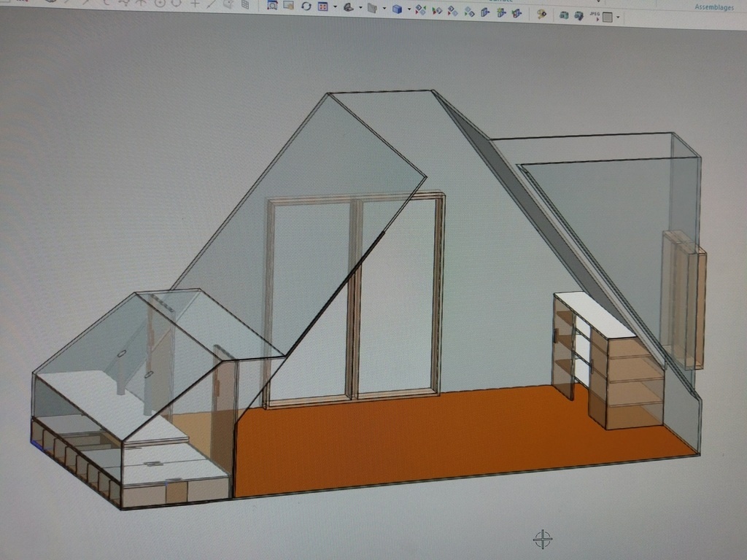Select the white-topped shelving unit in the model

(x=609, y=359)
